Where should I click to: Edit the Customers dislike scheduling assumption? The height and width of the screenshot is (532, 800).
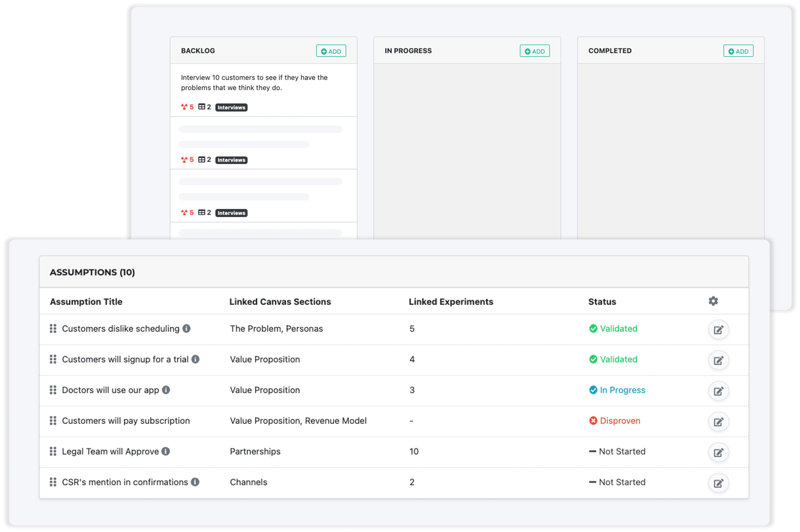718,329
